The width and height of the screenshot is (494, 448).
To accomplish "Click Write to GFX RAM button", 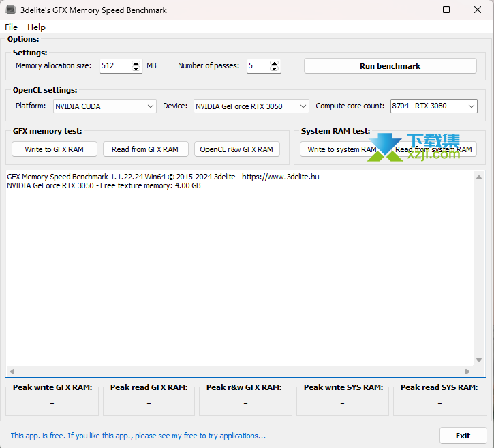I will [55, 149].
